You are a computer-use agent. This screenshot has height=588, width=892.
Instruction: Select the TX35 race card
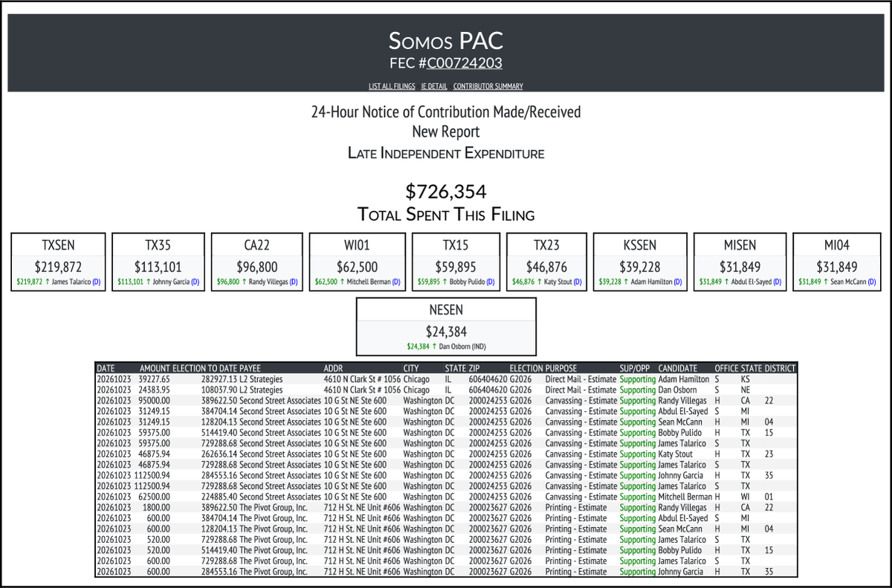click(x=158, y=262)
